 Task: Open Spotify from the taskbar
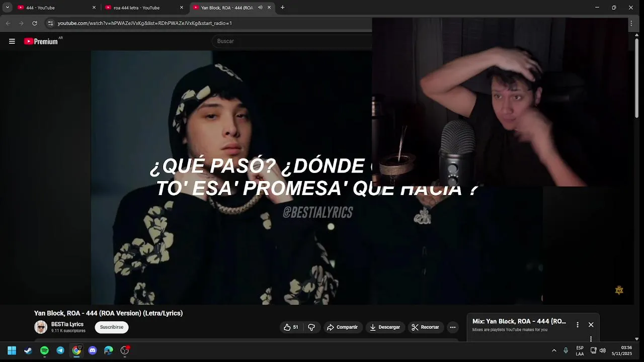[x=44, y=350]
